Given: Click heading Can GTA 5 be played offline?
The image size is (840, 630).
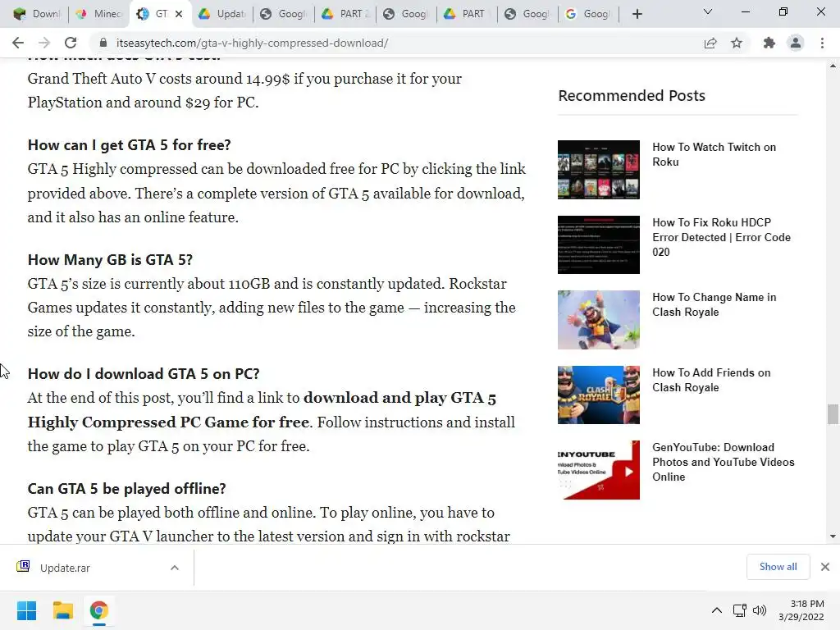Looking at the screenshot, I should (x=126, y=489).
